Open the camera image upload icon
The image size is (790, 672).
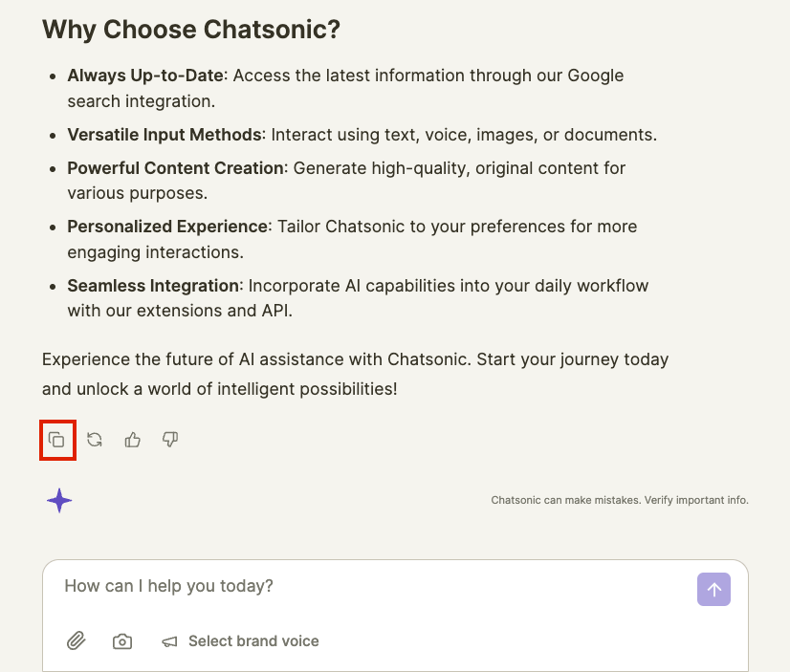[122, 641]
